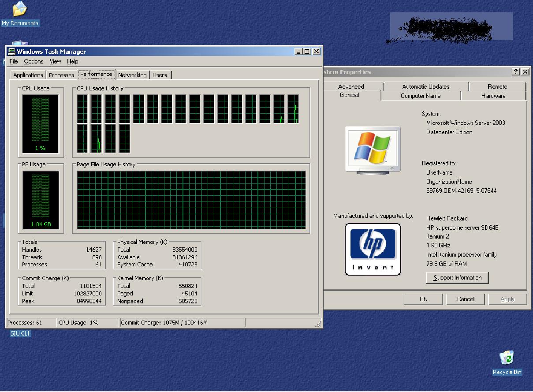The image size is (533, 392).
Task: Click the '79.6 GB of RAM' text
Action: 447,264
